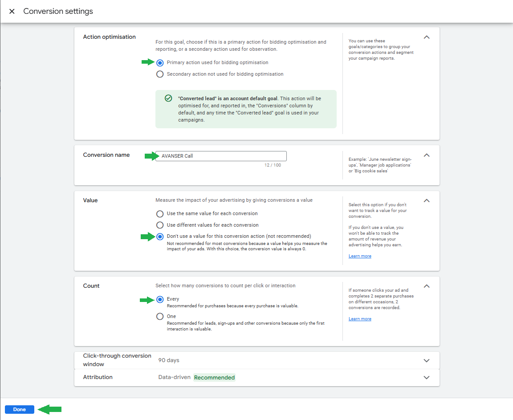Click the Attribution label
Viewport: 513px width, 420px height.
point(98,377)
